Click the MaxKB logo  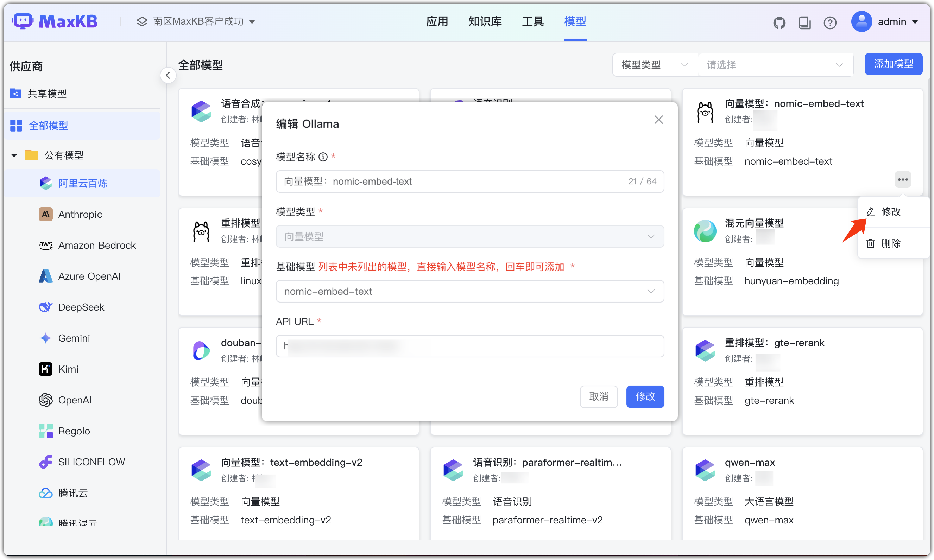pyautogui.click(x=55, y=21)
